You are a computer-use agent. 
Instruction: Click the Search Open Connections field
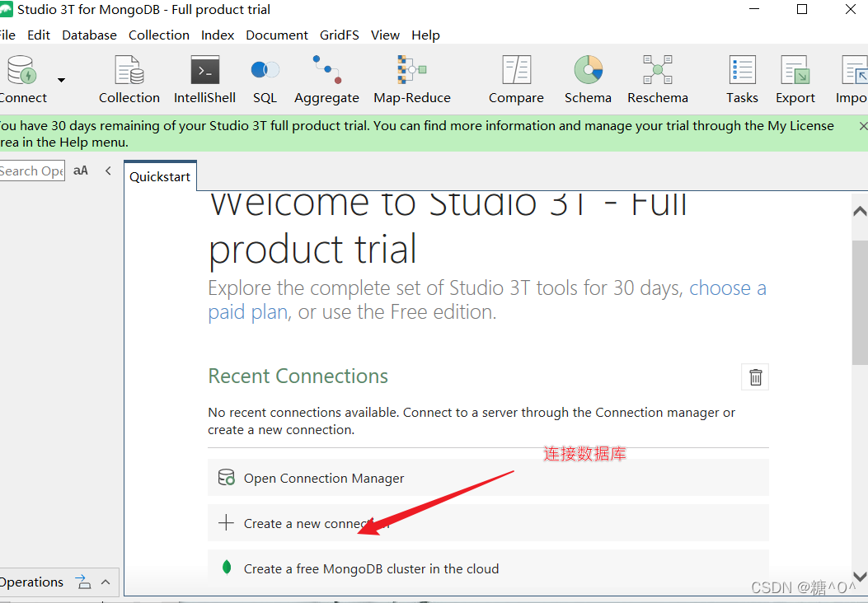coord(31,171)
